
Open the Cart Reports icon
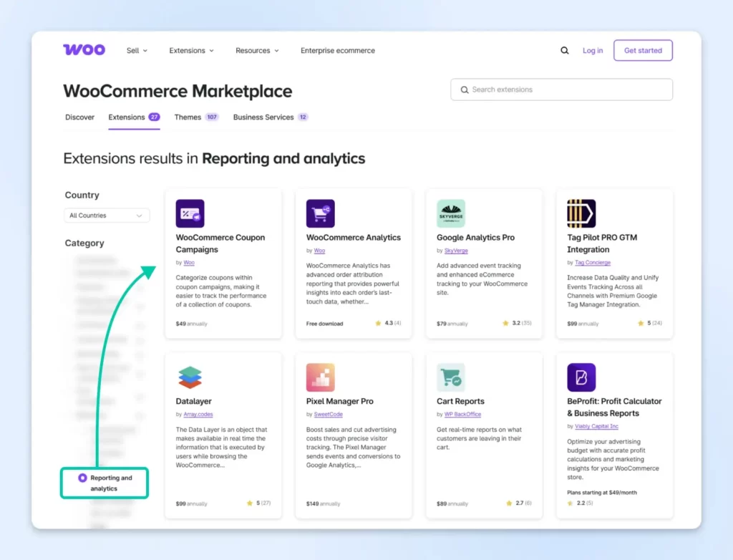click(x=451, y=377)
